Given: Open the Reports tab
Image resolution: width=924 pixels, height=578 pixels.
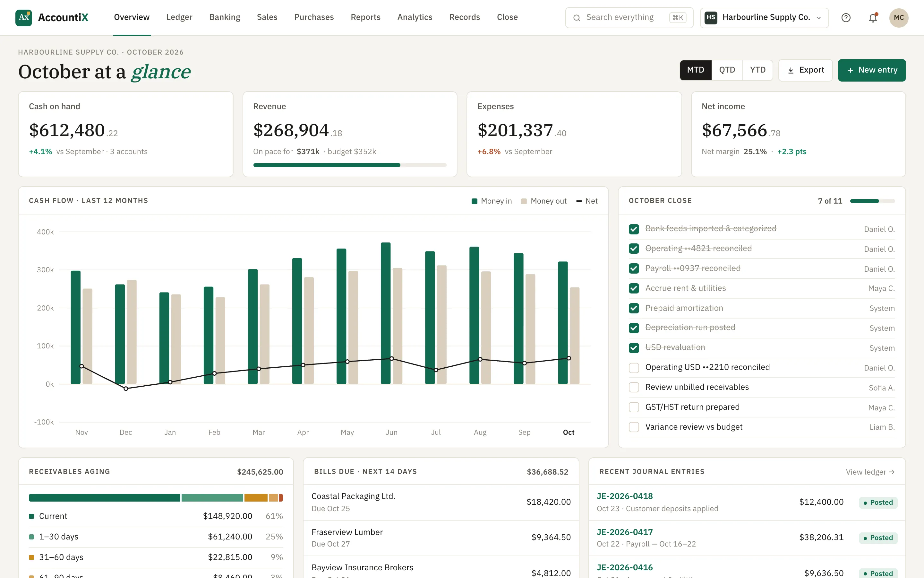Looking at the screenshot, I should click(x=365, y=17).
